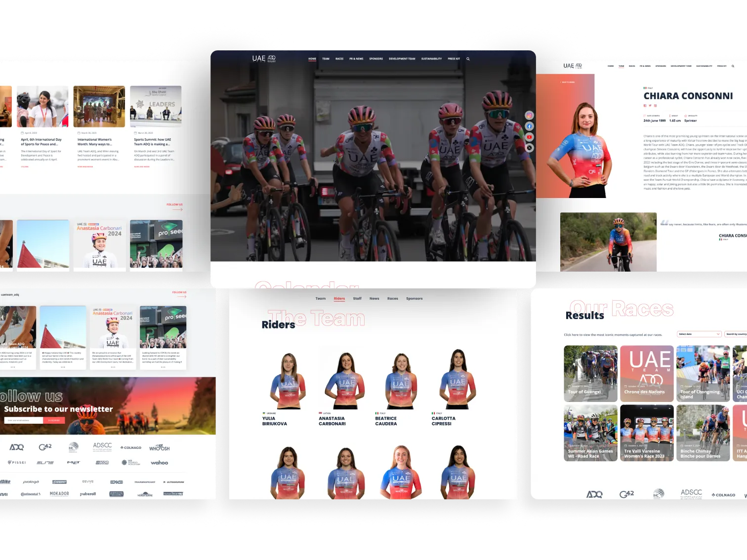Click the ADSCC sponsor logo in the newsletter page footer
The width and height of the screenshot is (747, 560).
(102, 446)
